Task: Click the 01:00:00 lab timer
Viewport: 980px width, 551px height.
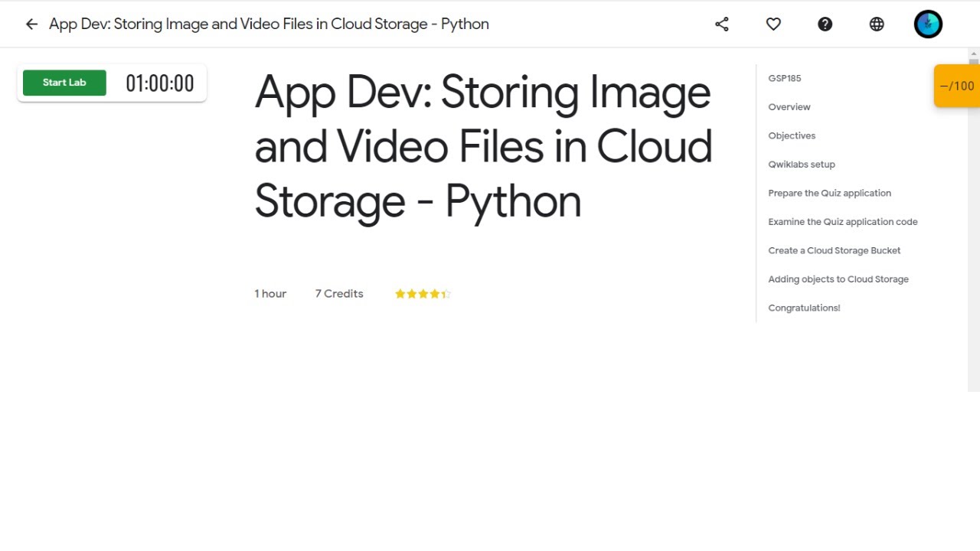Action: (160, 83)
